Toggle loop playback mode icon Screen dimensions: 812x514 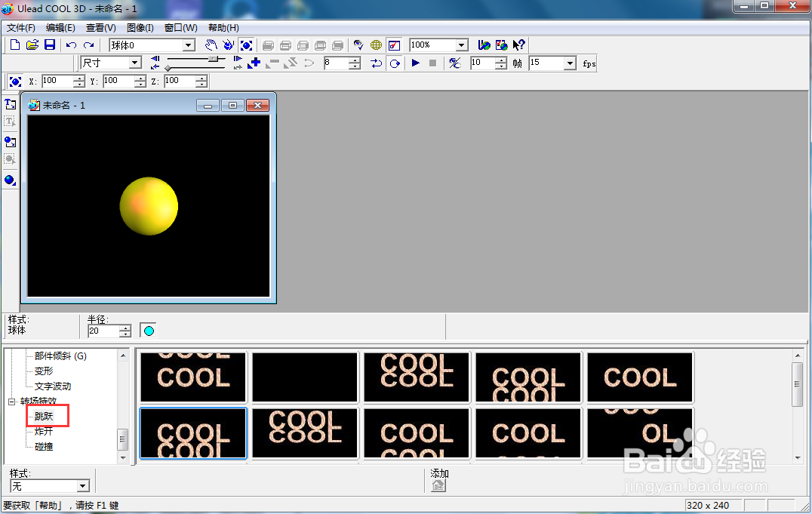pos(395,63)
